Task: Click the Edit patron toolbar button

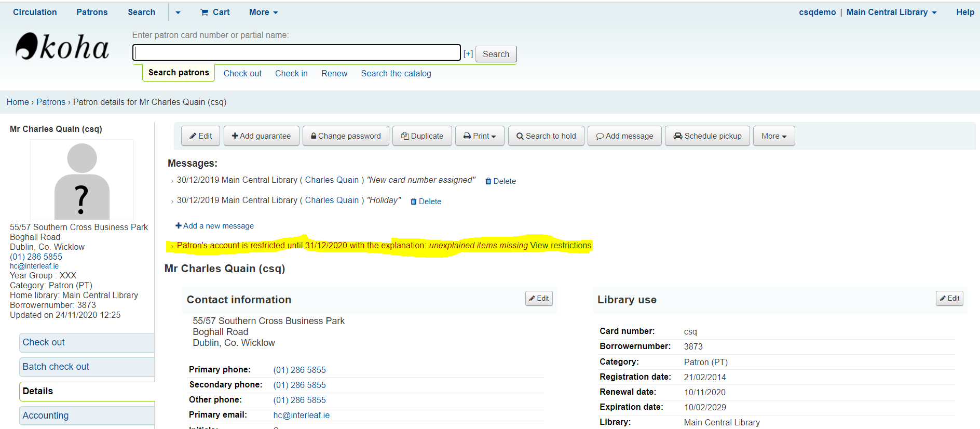Action: (200, 136)
